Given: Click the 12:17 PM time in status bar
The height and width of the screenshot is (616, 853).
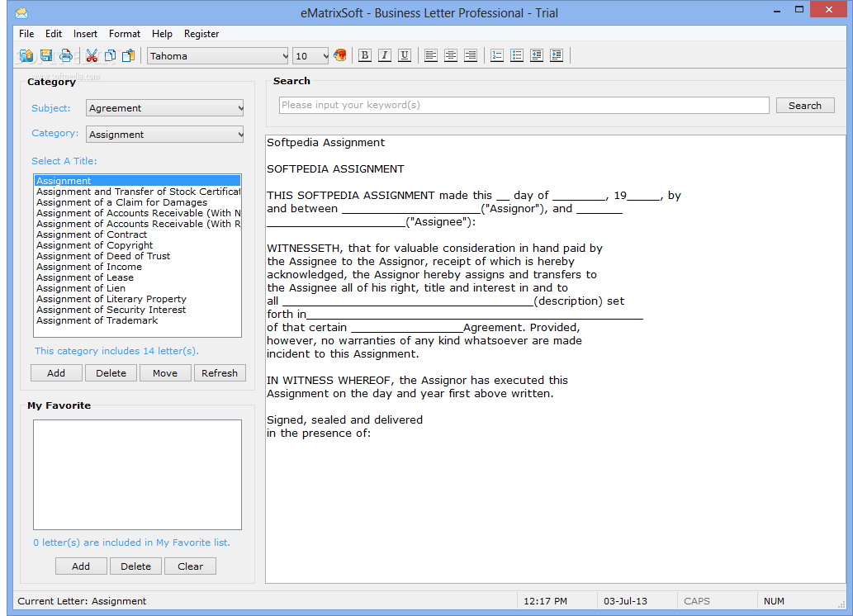Looking at the screenshot, I should tap(545, 601).
